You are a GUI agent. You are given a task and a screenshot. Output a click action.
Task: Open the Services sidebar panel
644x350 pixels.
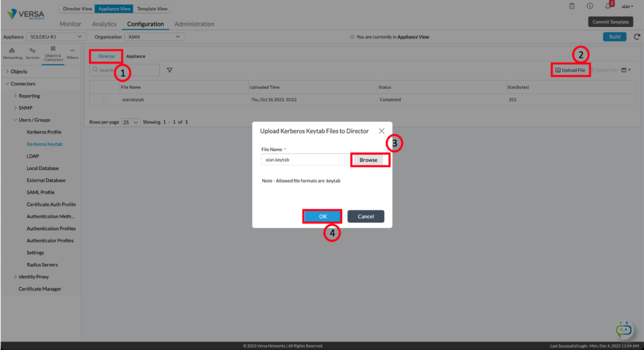coord(32,51)
